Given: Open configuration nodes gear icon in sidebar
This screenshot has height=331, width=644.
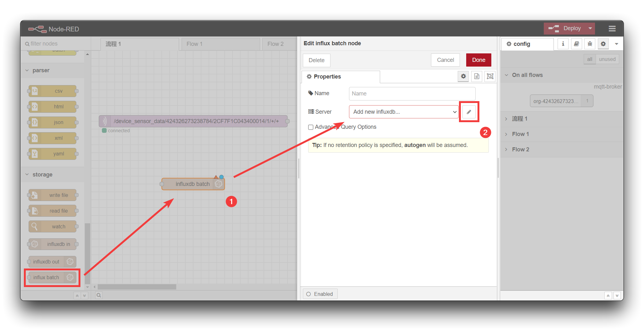Looking at the screenshot, I should (603, 44).
